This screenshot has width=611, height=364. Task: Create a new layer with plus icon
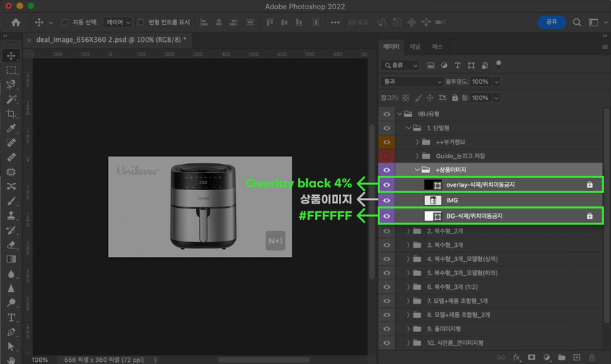point(576,358)
